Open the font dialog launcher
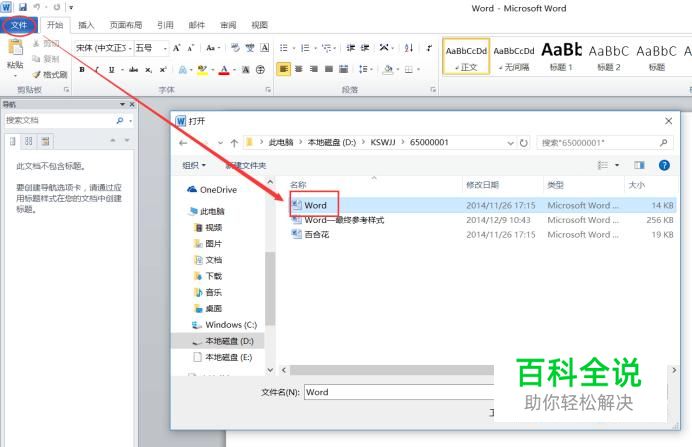 (268, 90)
